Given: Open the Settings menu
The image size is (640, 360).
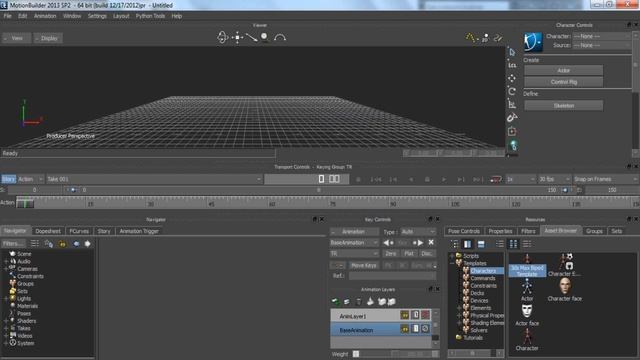Looking at the screenshot, I should click(97, 16).
